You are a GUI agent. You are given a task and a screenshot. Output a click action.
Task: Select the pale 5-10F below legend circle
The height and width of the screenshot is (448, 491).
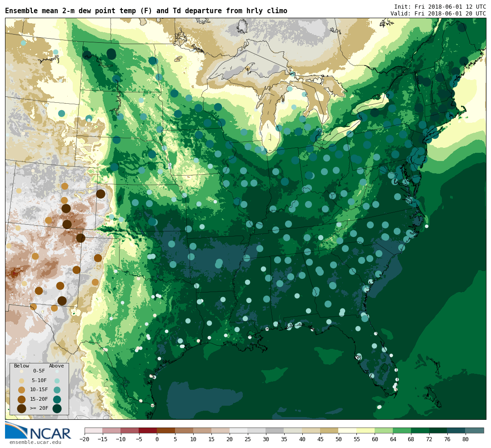(21, 381)
